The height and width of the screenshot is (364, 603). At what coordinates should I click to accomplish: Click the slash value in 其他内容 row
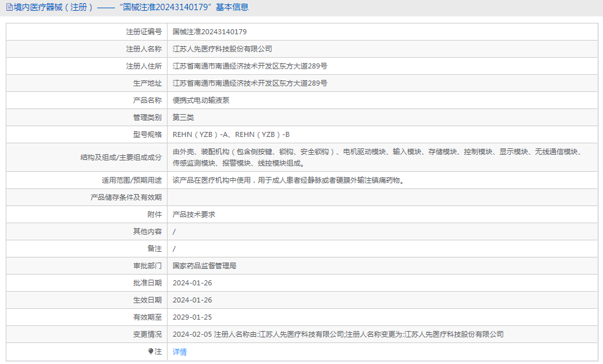(174, 231)
